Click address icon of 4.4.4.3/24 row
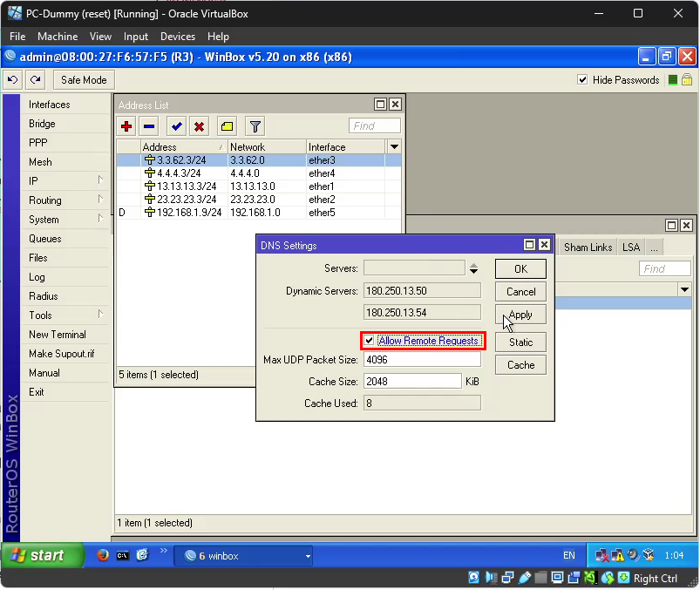Image resolution: width=700 pixels, height=590 pixels. tap(150, 173)
